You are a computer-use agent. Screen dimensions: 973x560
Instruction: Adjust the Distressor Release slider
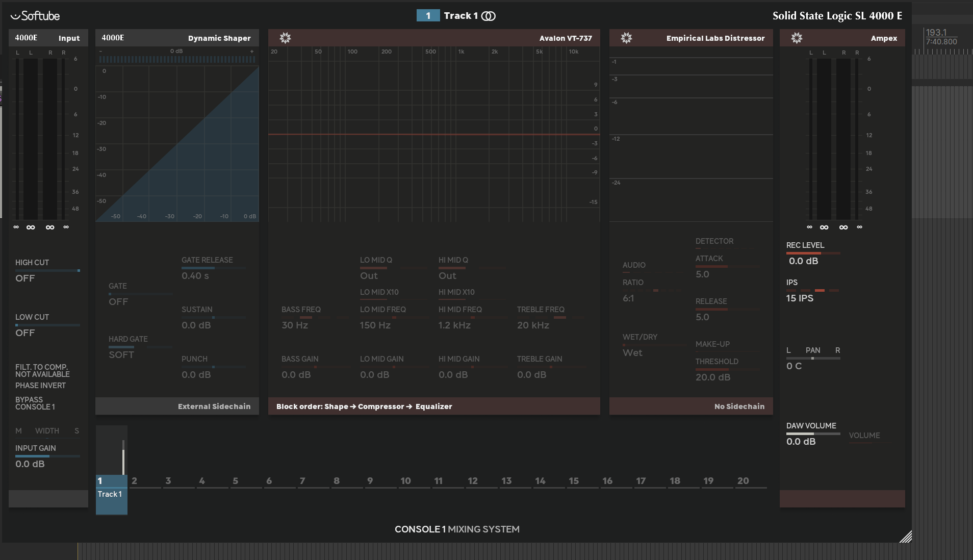728,309
